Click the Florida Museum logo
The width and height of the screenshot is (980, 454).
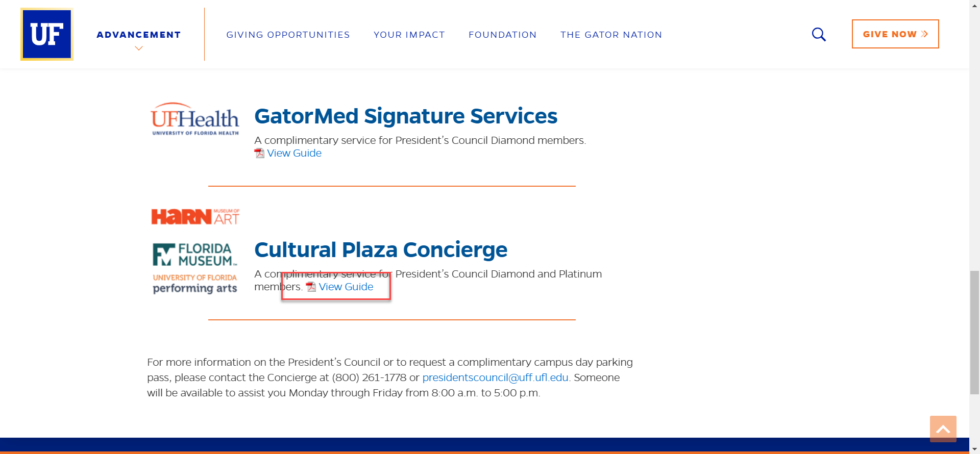(x=195, y=255)
